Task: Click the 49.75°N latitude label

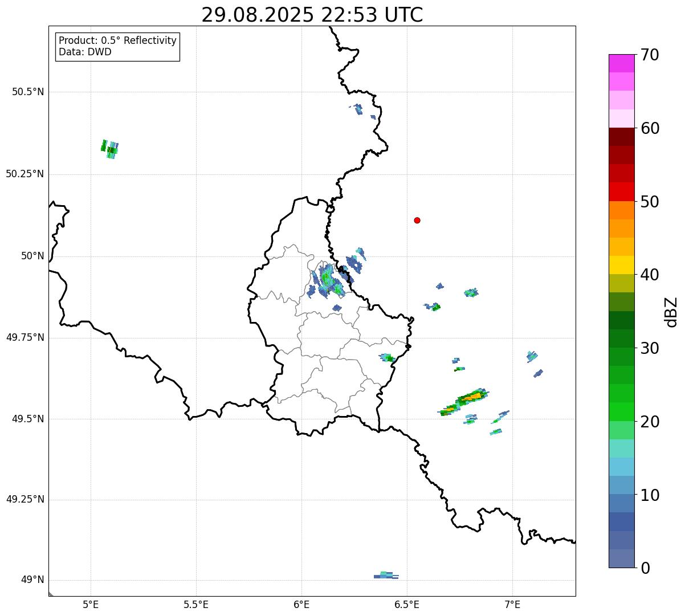Action: [x=25, y=337]
